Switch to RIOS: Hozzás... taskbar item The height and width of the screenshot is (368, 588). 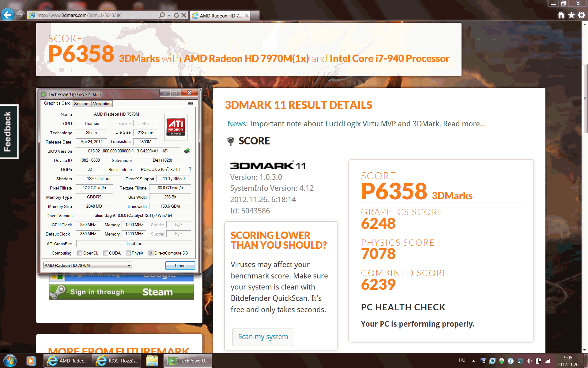coord(117,361)
